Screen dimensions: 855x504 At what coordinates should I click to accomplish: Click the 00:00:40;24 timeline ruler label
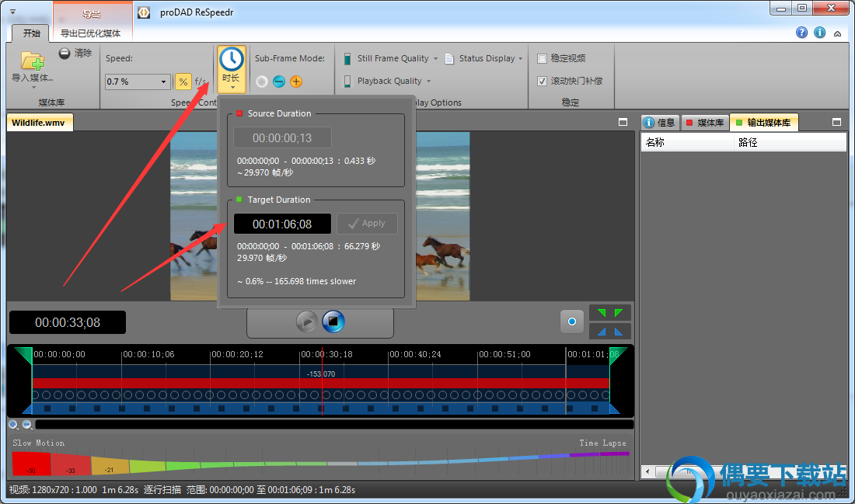pyautogui.click(x=415, y=354)
